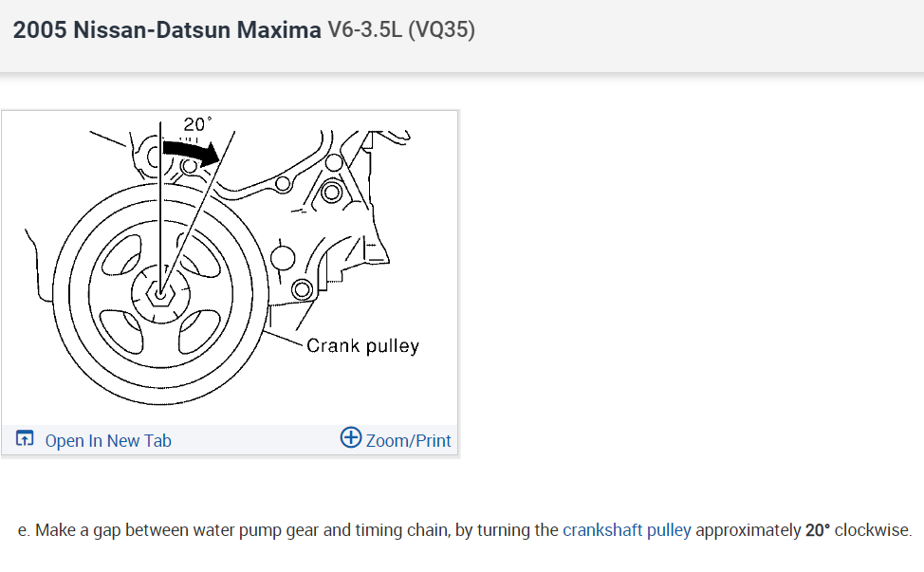Click the word 'approximately' in step e
The image size is (924, 572).
pyautogui.click(x=748, y=530)
